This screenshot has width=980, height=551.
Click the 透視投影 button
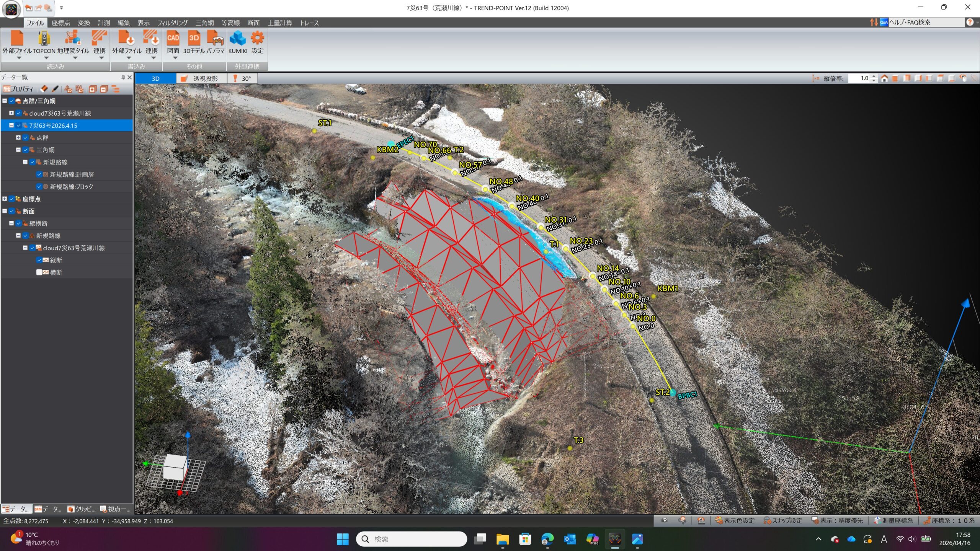(x=201, y=78)
